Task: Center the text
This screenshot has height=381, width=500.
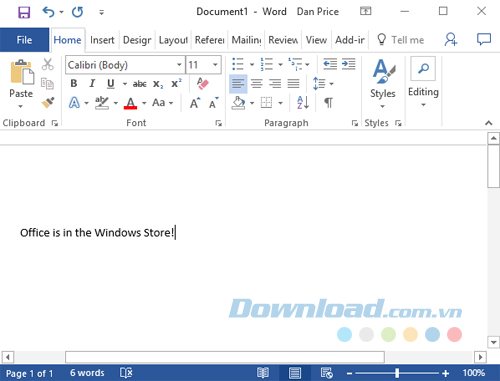Action: click(x=256, y=83)
